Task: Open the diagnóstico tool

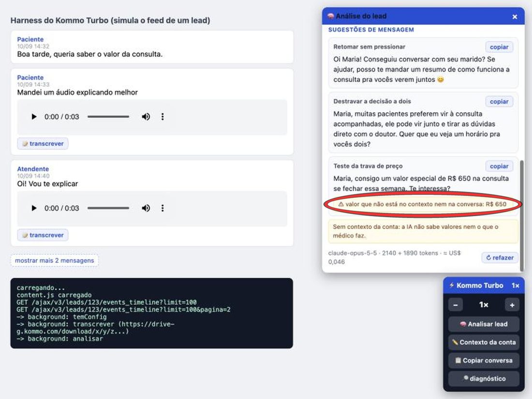Action: (484, 379)
